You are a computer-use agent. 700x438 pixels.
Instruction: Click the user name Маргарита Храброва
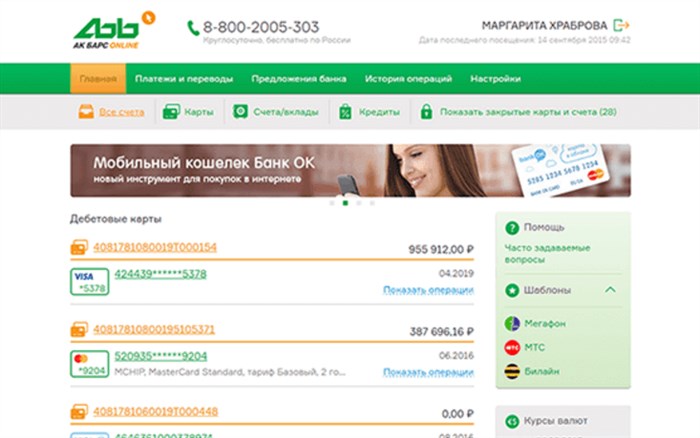[544, 25]
